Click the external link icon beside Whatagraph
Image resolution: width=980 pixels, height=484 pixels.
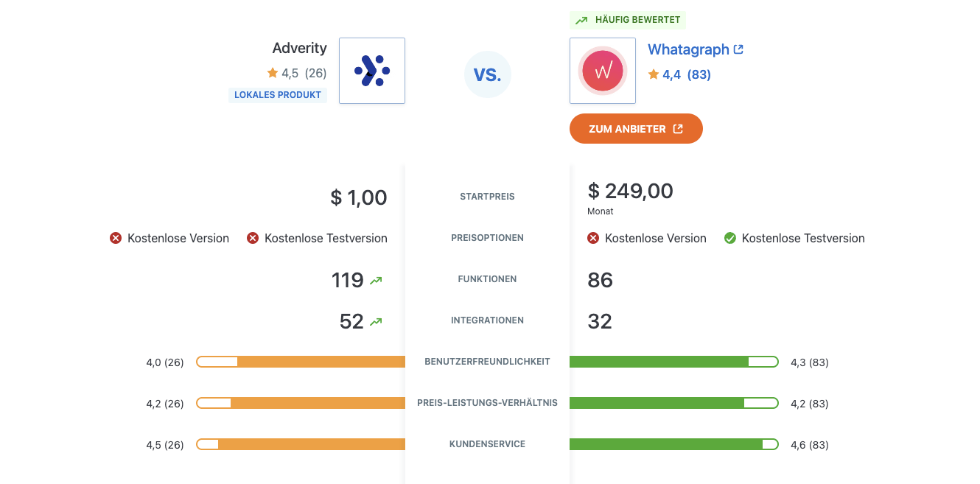(738, 49)
